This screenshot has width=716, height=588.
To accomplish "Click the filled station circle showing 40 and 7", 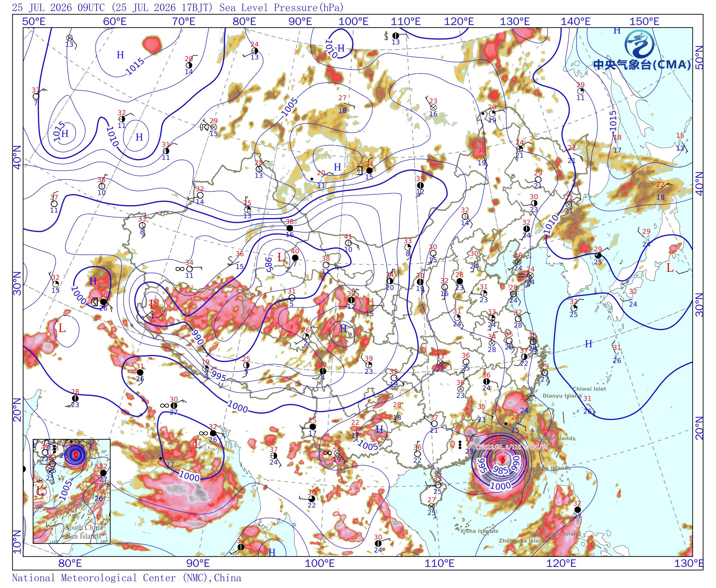I will tap(295, 258).
